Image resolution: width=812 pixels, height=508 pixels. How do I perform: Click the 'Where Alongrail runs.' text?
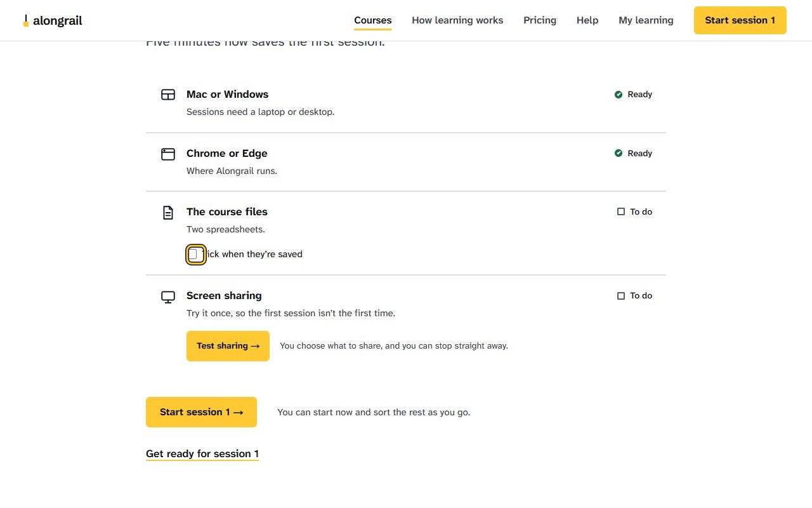pos(232,171)
